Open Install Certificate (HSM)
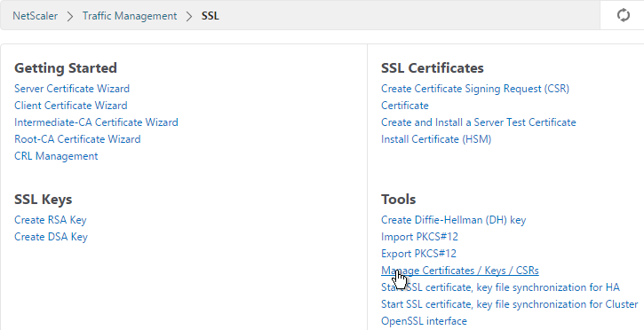Screen dimensions: 644x330 (436, 139)
